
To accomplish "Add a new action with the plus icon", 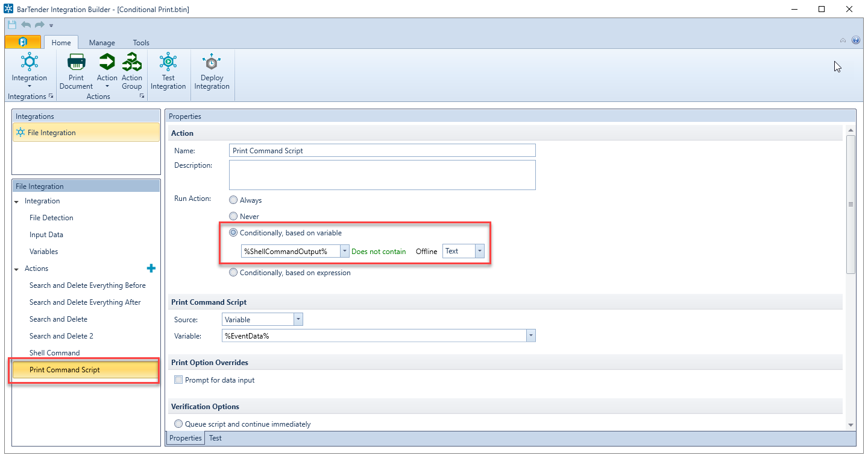I will click(151, 269).
